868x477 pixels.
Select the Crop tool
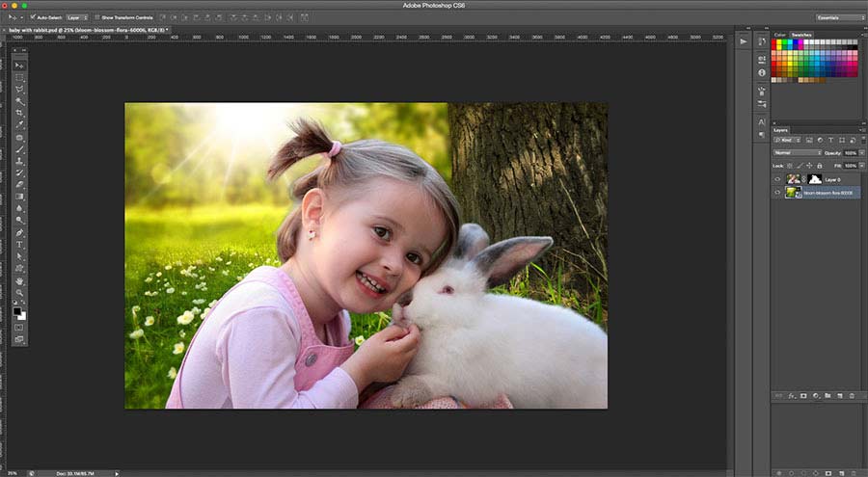pyautogui.click(x=19, y=113)
